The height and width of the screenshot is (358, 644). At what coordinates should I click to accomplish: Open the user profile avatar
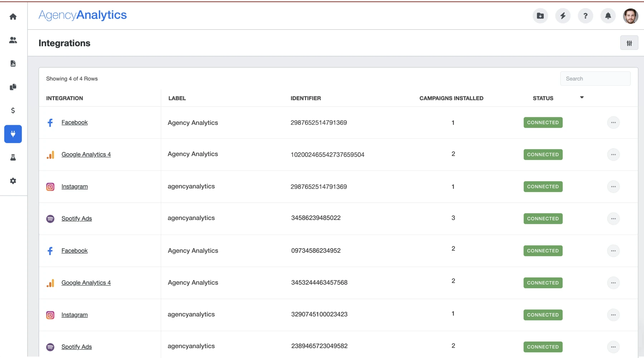630,16
